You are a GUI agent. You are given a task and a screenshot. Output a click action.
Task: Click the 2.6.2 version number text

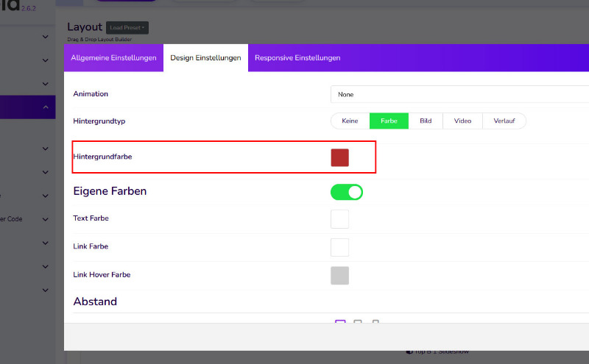[29, 8]
